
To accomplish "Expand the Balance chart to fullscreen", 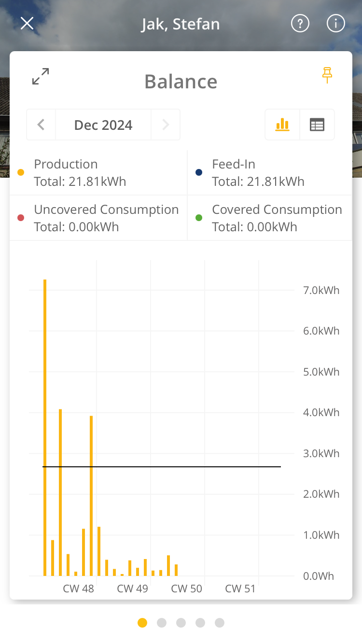I will tap(41, 76).
